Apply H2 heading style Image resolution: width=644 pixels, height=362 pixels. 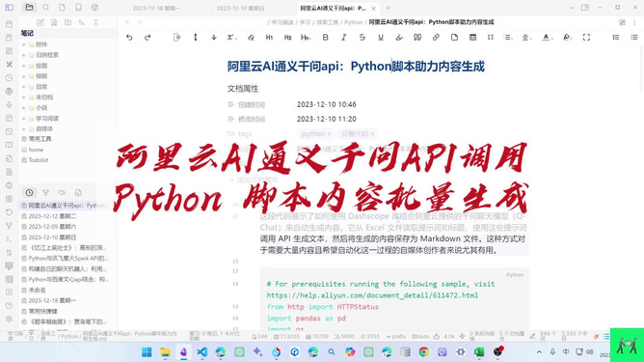point(287,38)
